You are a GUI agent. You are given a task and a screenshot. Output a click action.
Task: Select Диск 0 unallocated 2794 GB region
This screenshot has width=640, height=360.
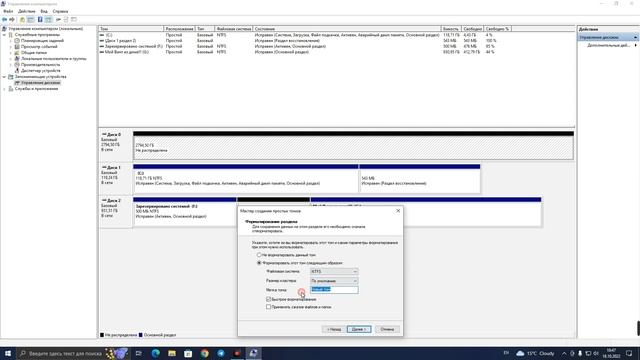353,147
